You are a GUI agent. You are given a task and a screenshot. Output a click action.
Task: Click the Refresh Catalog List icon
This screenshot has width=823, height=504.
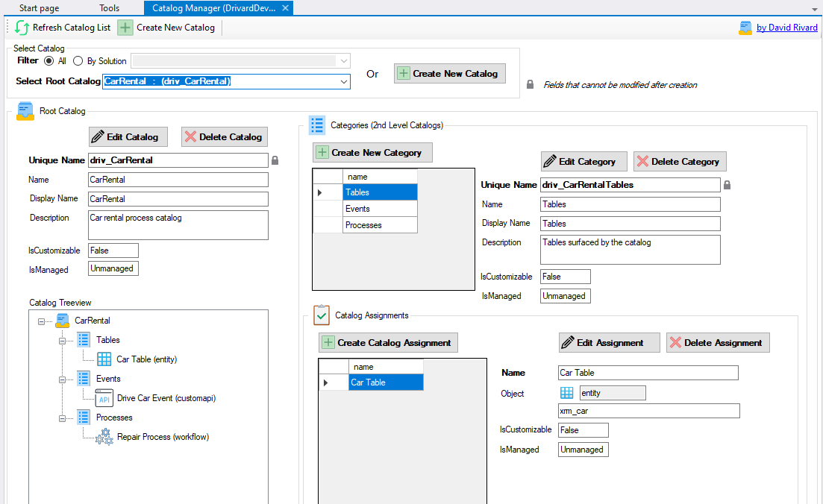pos(22,28)
